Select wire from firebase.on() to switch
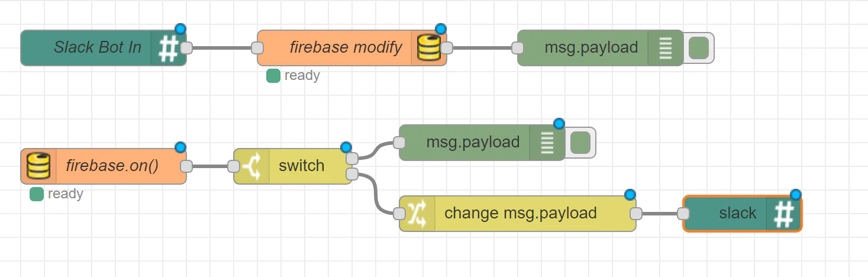 point(210,166)
